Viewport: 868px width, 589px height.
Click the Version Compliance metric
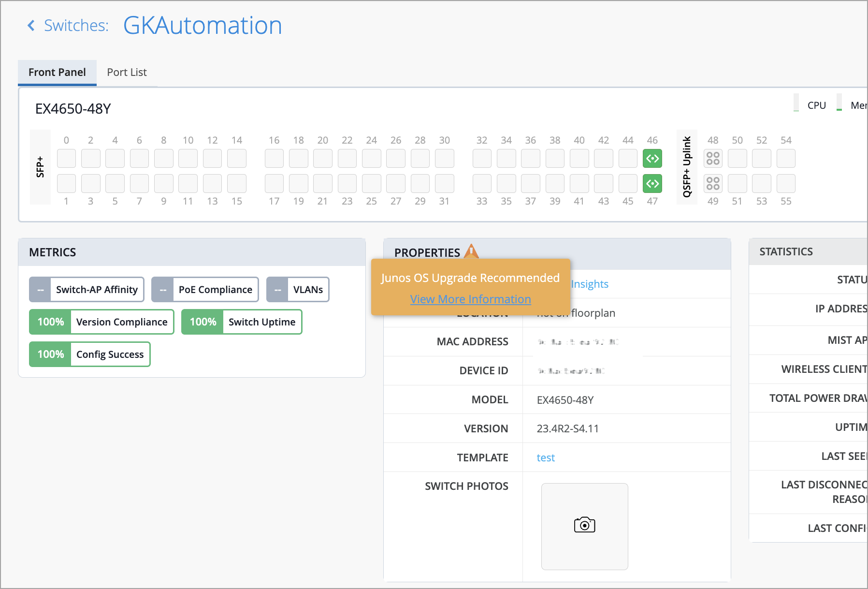[101, 322]
